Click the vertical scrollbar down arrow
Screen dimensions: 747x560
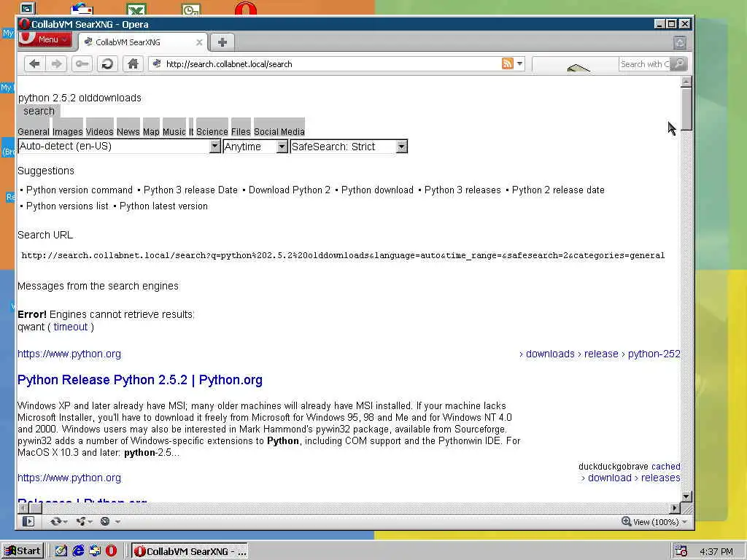point(686,497)
